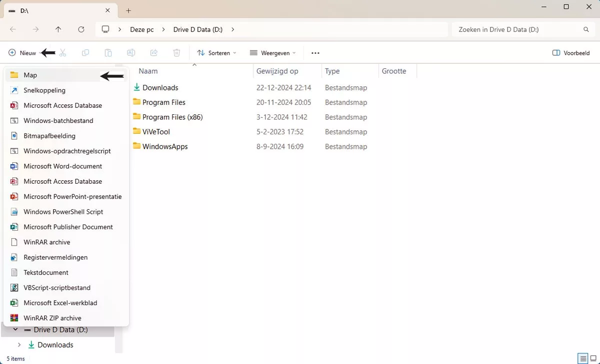Go forward with the forward arrow
The height and width of the screenshot is (364, 600).
35,29
